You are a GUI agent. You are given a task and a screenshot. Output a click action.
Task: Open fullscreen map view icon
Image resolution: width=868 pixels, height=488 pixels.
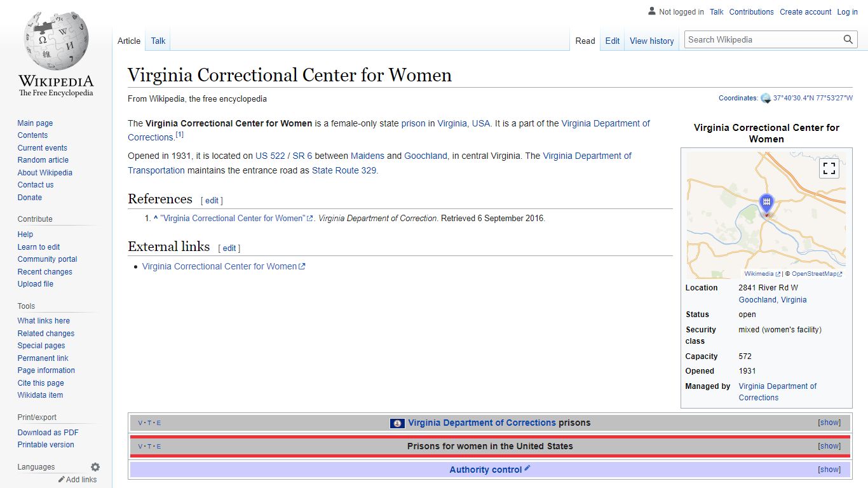pos(829,168)
